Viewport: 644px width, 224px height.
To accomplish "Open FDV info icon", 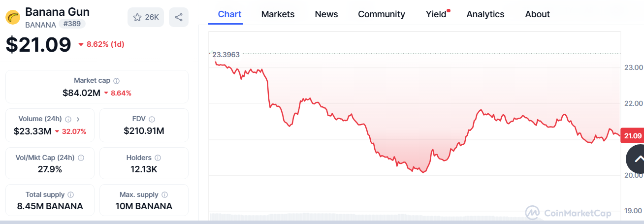I will [152, 119].
